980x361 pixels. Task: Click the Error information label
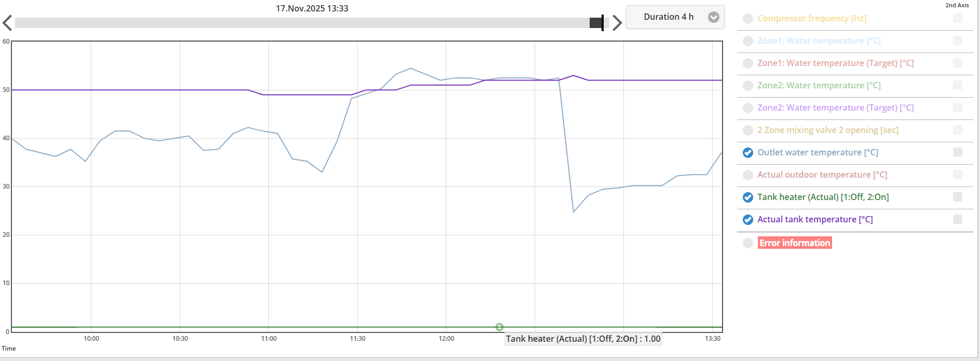pos(795,243)
